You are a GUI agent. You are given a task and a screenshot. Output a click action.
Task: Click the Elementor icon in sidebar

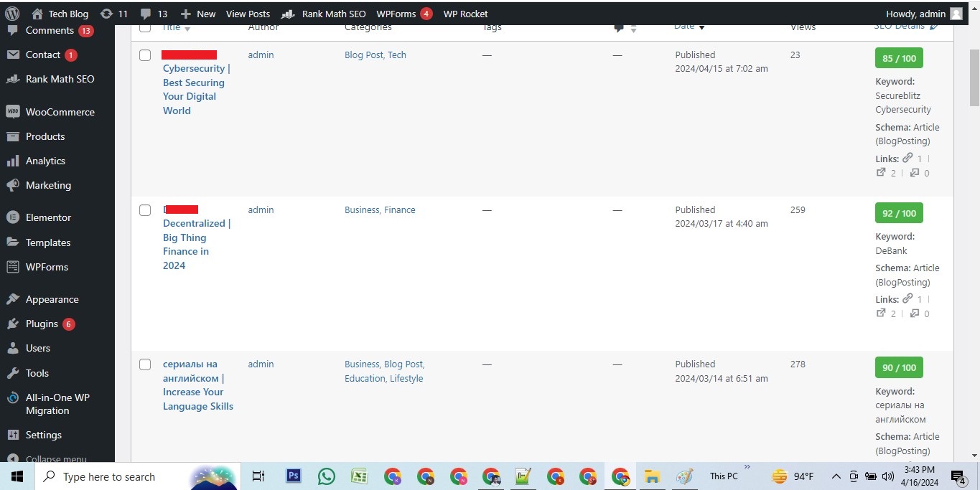[x=12, y=217]
